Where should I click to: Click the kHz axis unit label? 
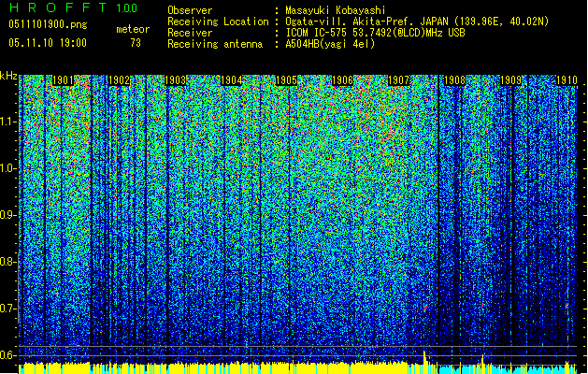(x=8, y=76)
